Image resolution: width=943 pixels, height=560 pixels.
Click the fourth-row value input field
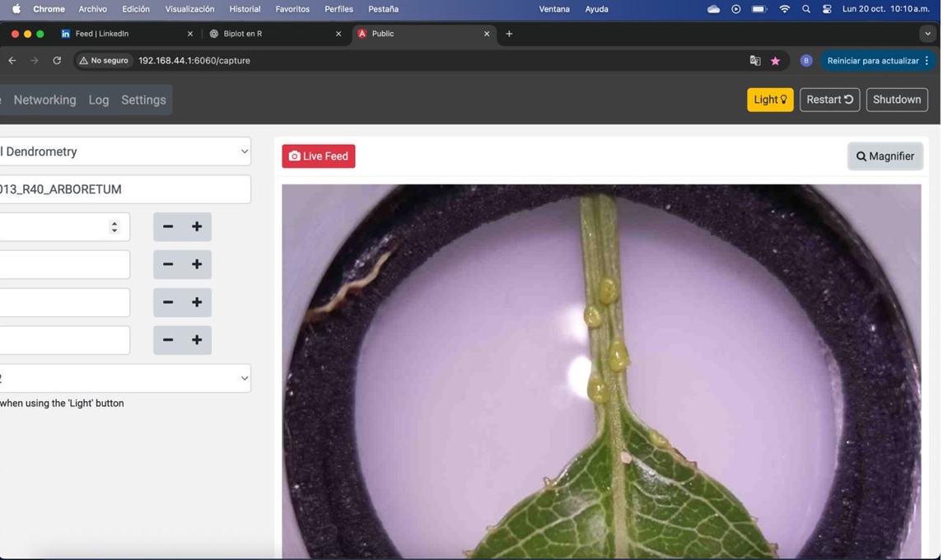64,340
